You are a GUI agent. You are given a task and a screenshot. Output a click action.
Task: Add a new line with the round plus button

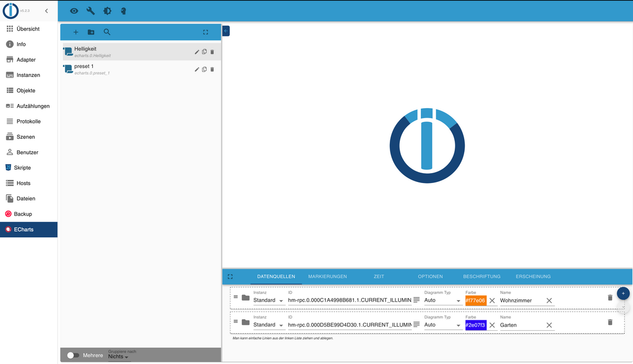coord(623,293)
